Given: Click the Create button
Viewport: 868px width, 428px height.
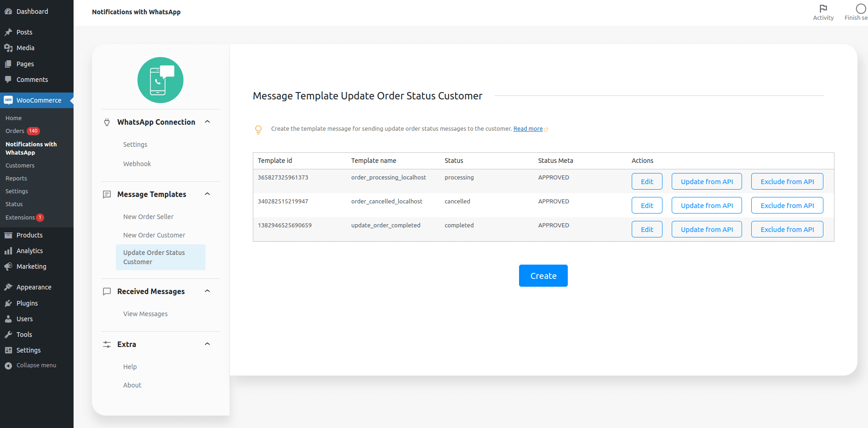Looking at the screenshot, I should (543, 276).
